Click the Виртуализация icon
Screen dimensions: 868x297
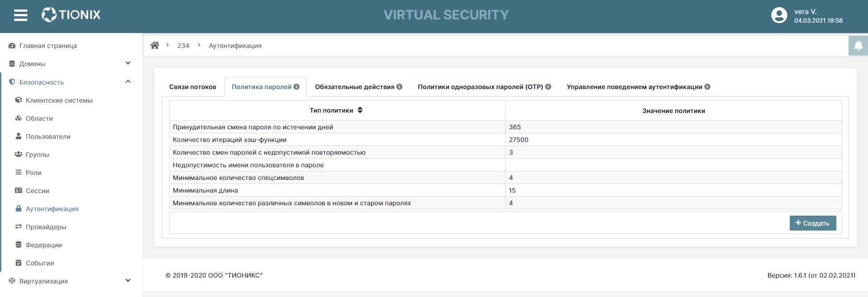(12, 281)
